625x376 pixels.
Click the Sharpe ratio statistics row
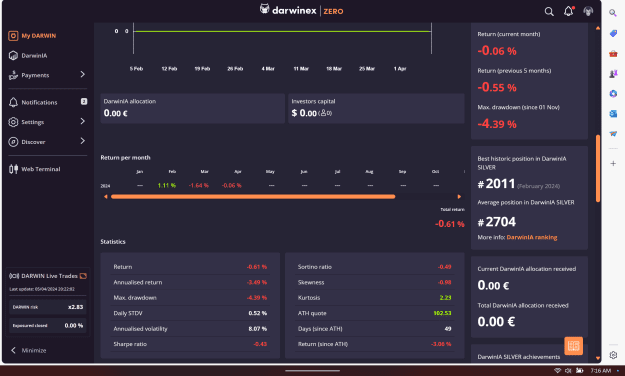[x=190, y=344]
